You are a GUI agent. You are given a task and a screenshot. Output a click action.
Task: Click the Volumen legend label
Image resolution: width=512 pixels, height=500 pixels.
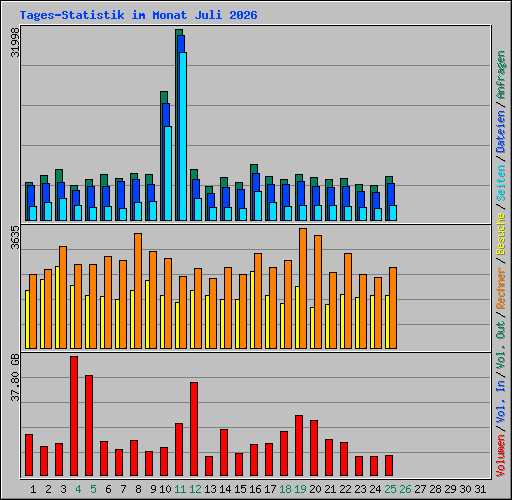501,456
